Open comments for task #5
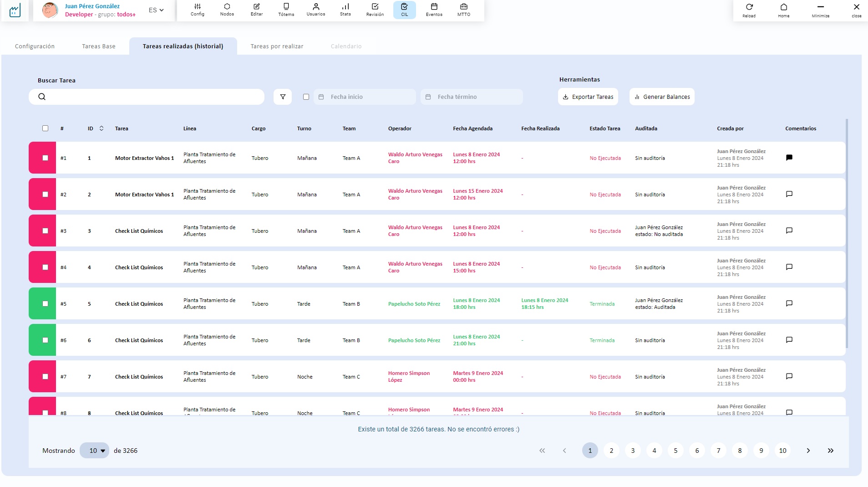 pyautogui.click(x=789, y=303)
